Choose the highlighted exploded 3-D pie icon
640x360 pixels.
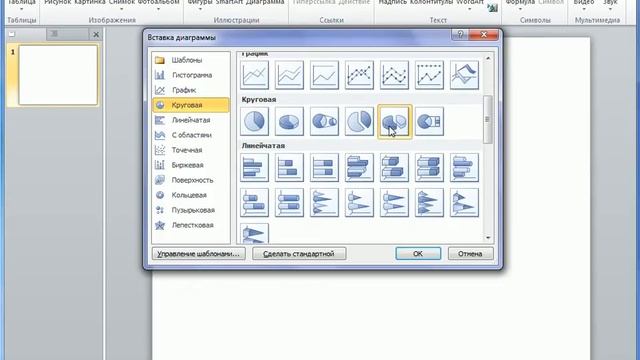pyautogui.click(x=395, y=122)
